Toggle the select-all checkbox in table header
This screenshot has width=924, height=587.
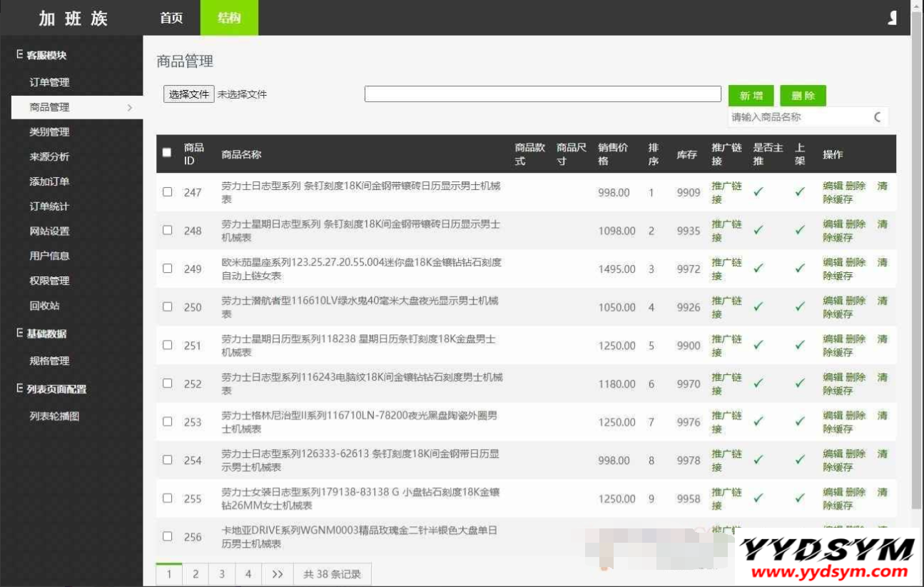tap(167, 152)
